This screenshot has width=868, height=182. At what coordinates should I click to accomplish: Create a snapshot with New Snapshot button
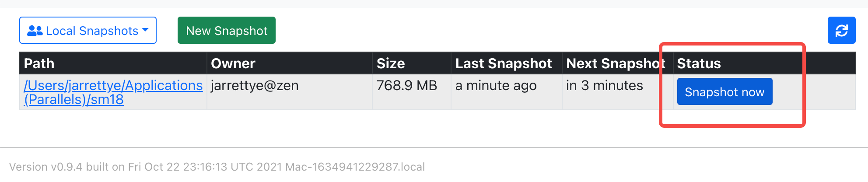[x=227, y=30]
